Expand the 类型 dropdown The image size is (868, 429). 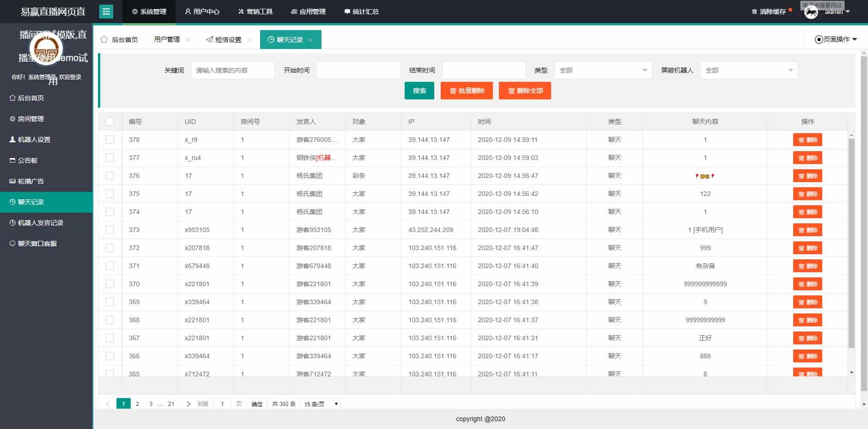click(603, 70)
